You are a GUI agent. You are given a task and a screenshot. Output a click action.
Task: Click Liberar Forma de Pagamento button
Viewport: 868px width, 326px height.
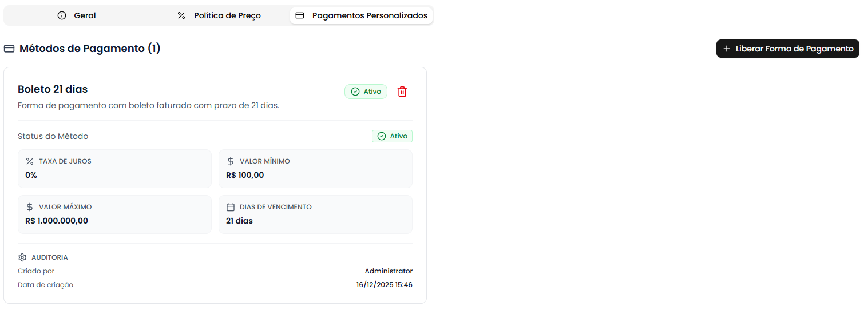[x=787, y=49]
